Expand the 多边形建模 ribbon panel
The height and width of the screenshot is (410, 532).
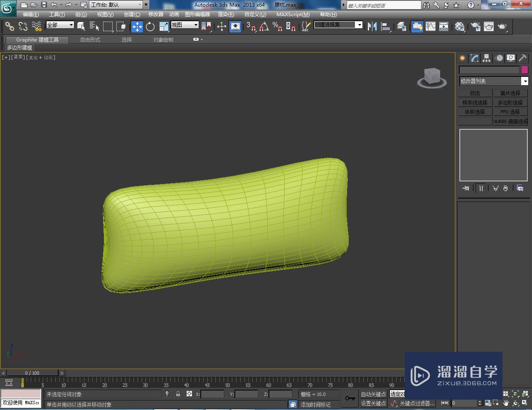[x=19, y=48]
